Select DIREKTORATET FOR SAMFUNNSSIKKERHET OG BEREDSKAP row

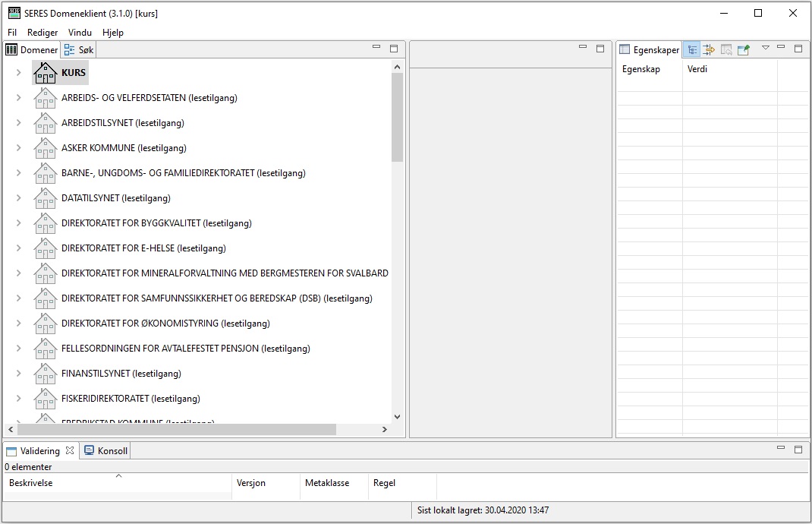pyautogui.click(x=217, y=298)
